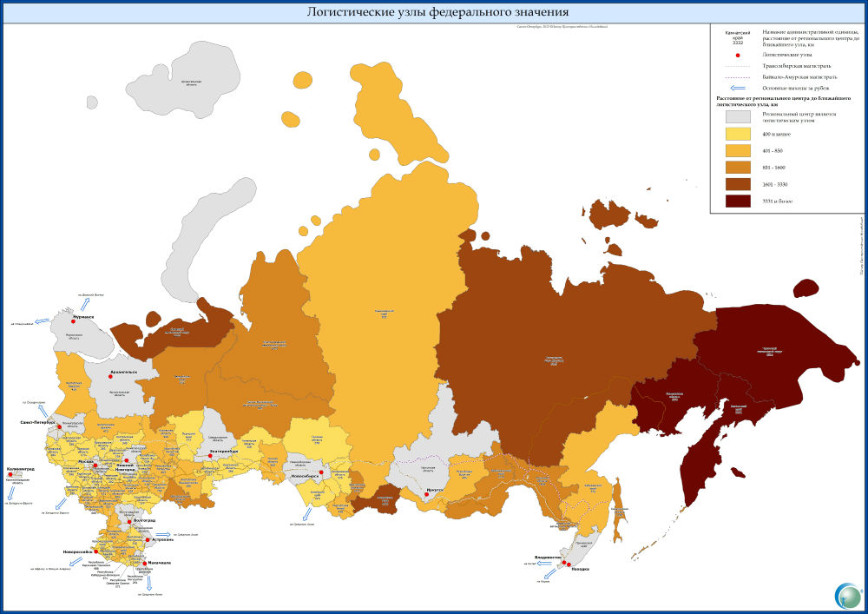Select the Екатеринбург red node dot
The height and width of the screenshot is (614, 868).
tap(209, 456)
